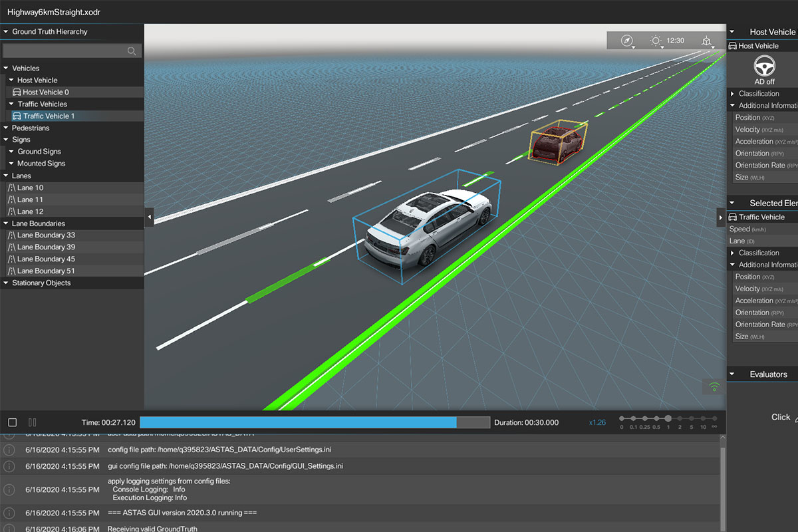The width and height of the screenshot is (798, 532).
Task: Collapse the Evaluators section
Action: click(x=732, y=374)
